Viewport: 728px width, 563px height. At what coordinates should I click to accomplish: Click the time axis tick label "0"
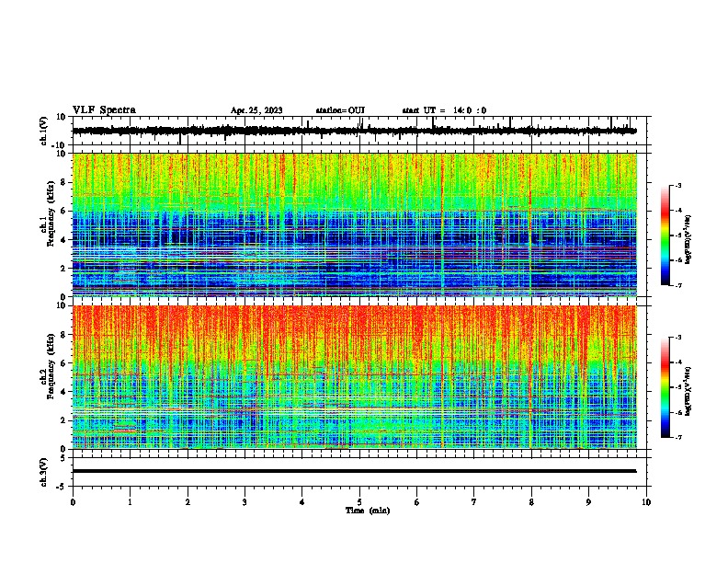click(x=73, y=502)
